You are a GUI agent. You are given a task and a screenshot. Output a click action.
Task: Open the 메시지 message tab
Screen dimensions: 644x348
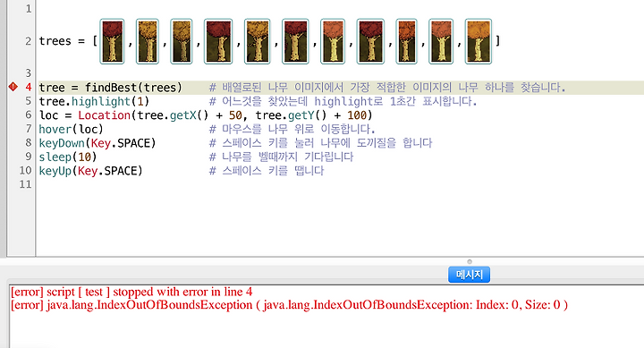pos(469,275)
